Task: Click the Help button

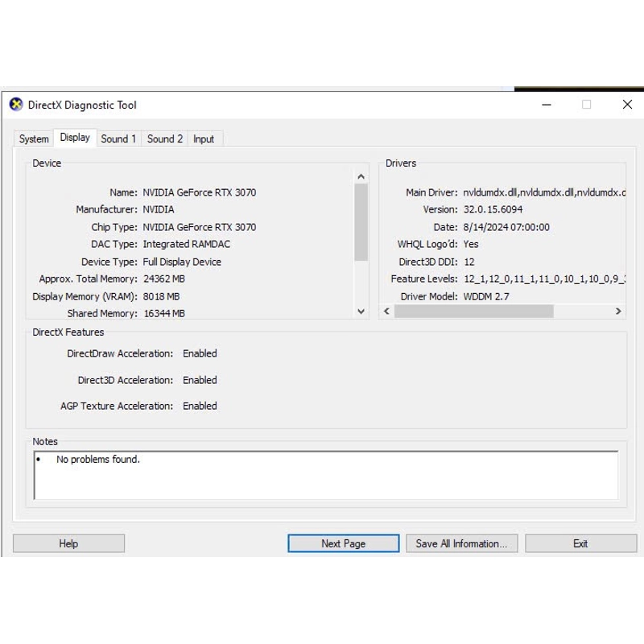Action: (x=68, y=543)
